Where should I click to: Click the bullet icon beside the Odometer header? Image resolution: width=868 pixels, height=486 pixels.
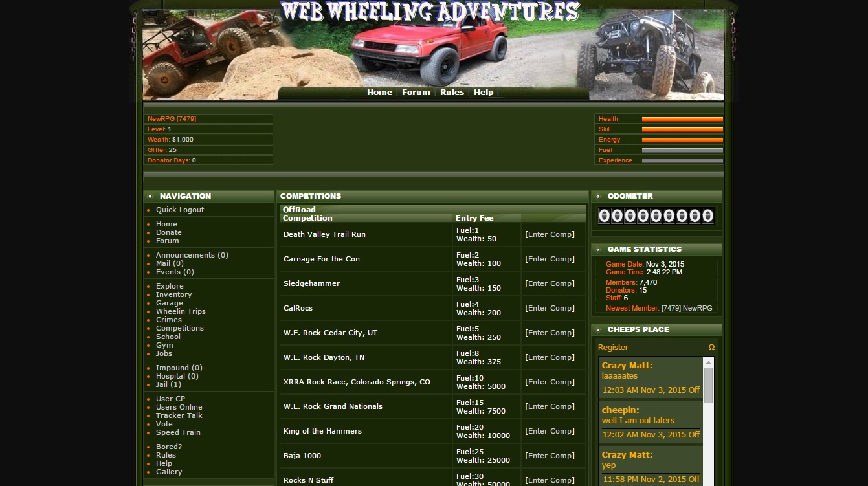(598, 196)
